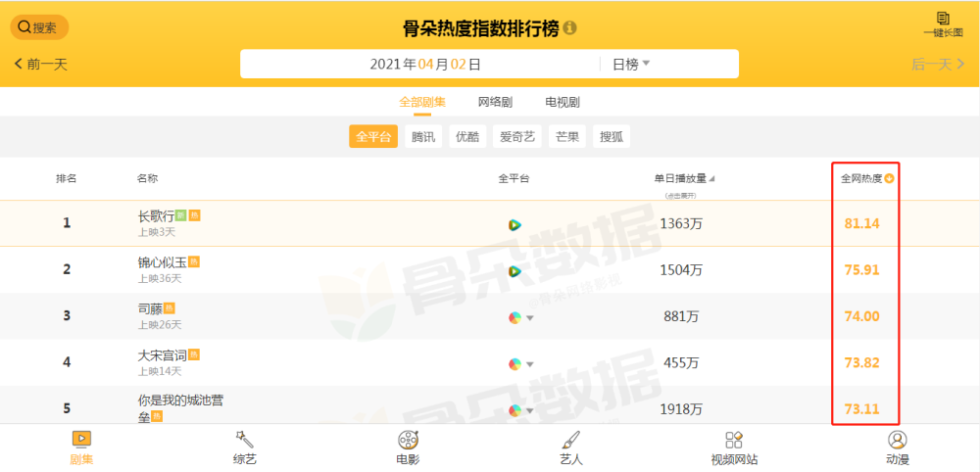Click 上映14天 under 大宋宫词
The height and width of the screenshot is (472, 980).
[160, 371]
